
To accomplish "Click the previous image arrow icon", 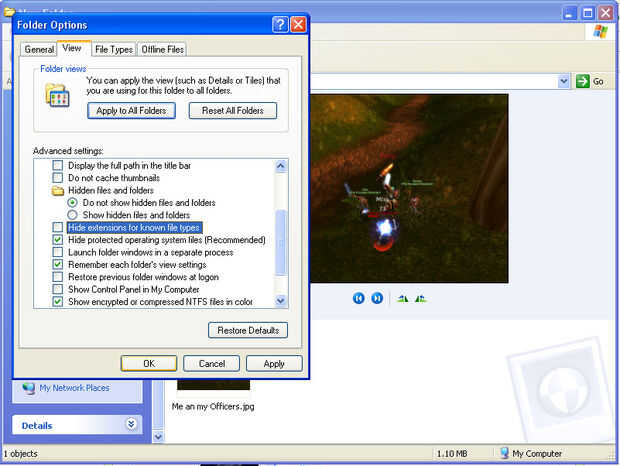I will (x=358, y=298).
